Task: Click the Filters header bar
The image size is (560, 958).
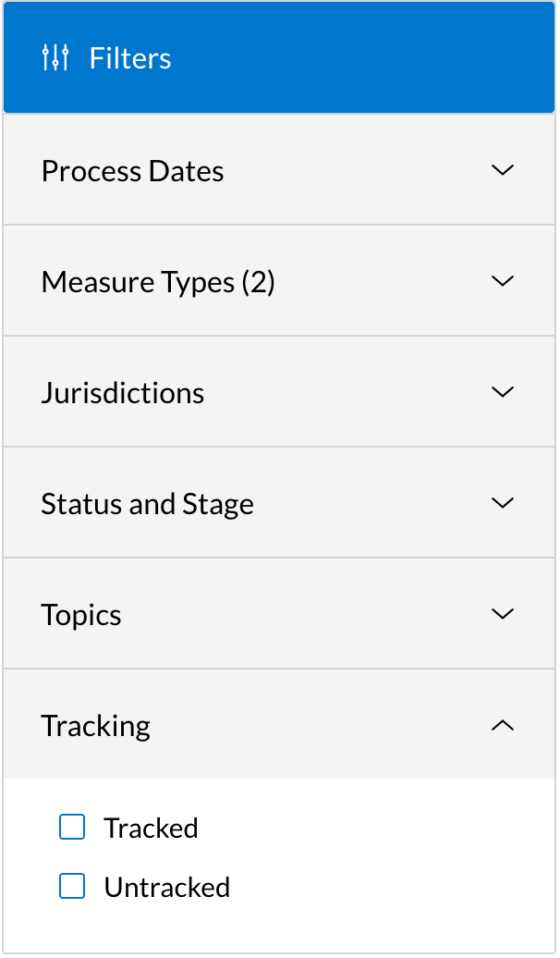Action: click(280, 57)
